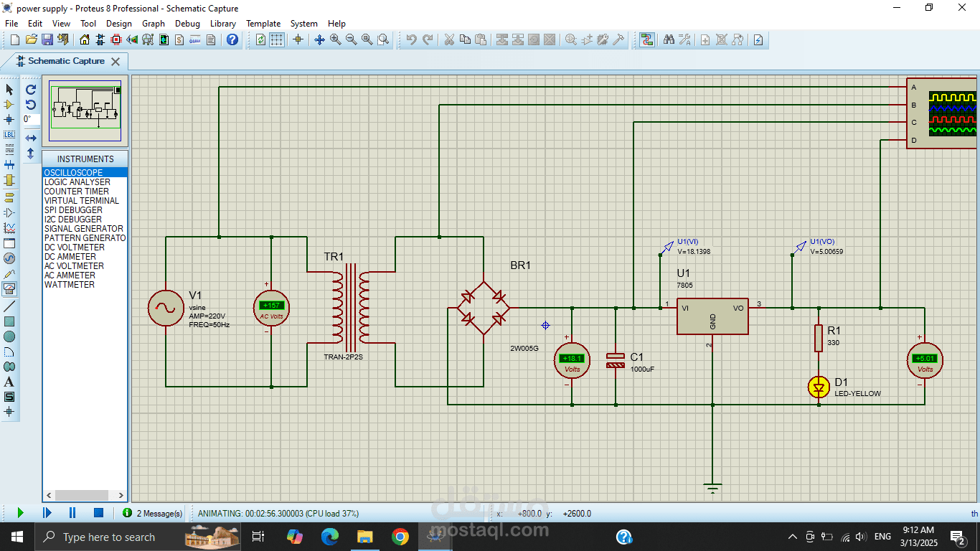Screen dimensions: 980x551
Task: Click the Y-Mirror vertical flip icon
Action: (31, 153)
